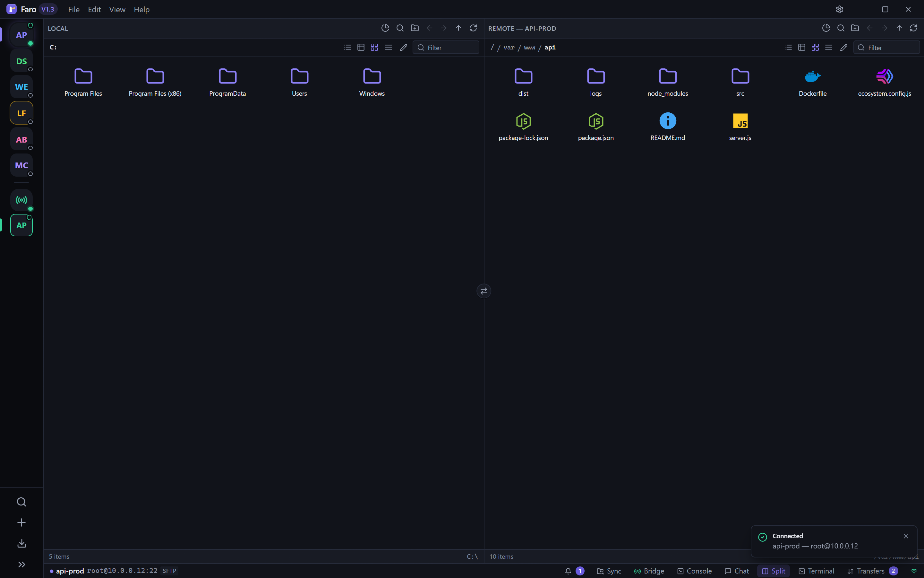
Task: Show the Transfers queue
Action: (x=872, y=571)
